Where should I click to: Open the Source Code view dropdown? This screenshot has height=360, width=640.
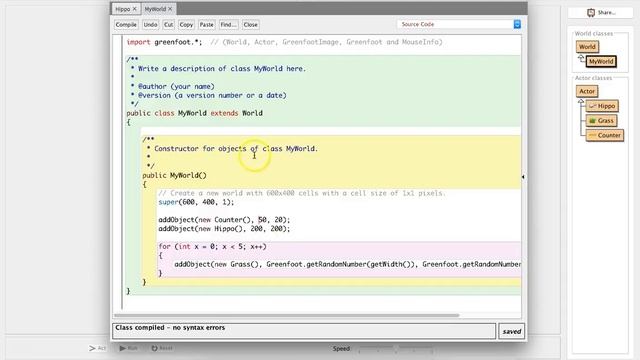pos(459,24)
